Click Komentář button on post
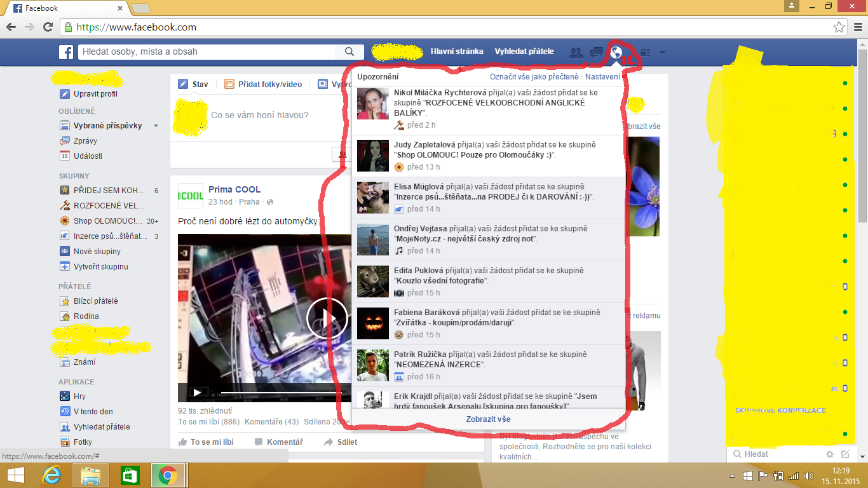This screenshot has height=488, width=868. [279, 442]
